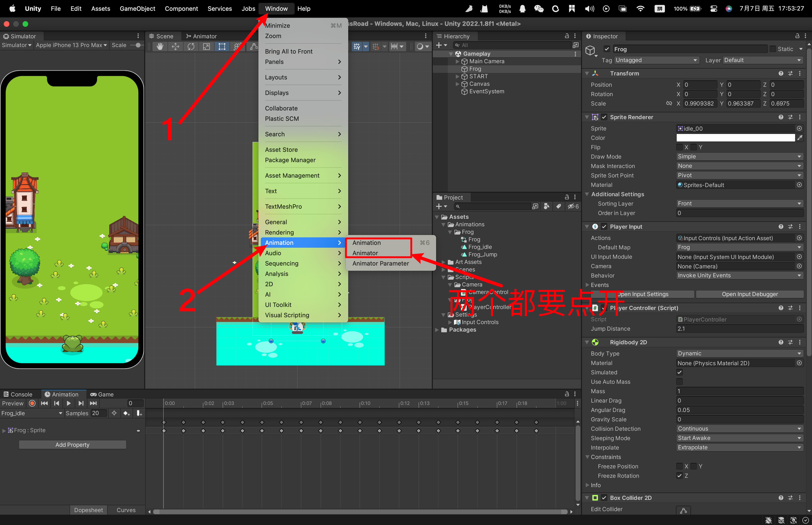
Task: Step to previous keyframe in Animation
Action: [57, 403]
